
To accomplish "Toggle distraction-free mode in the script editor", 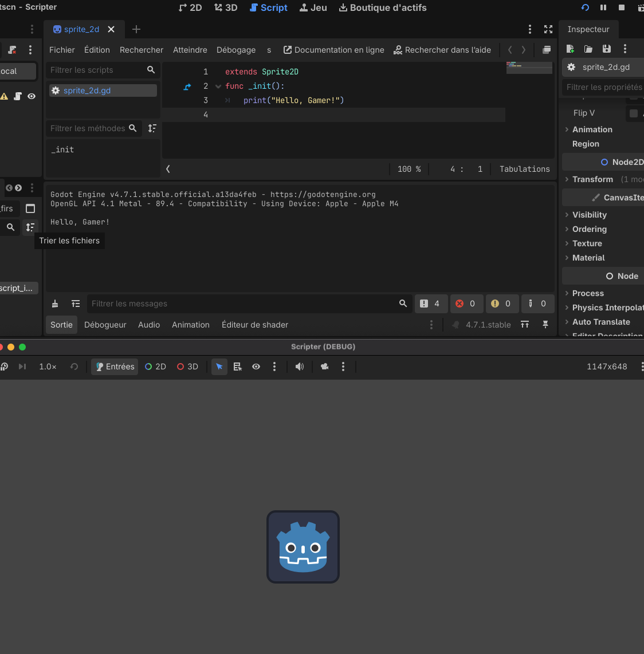I will (x=548, y=29).
